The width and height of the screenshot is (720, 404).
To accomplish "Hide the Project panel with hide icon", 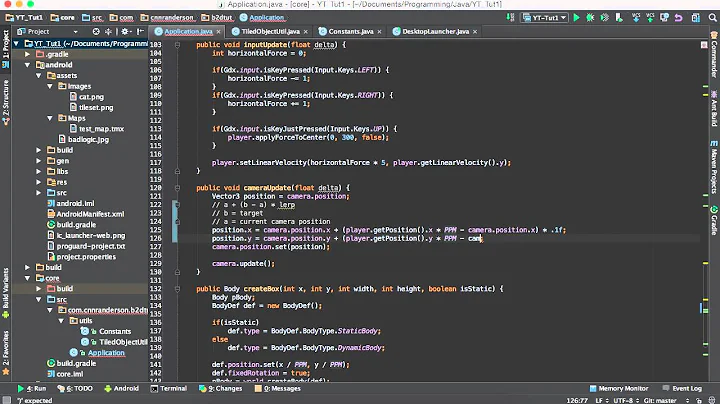I will (x=141, y=32).
